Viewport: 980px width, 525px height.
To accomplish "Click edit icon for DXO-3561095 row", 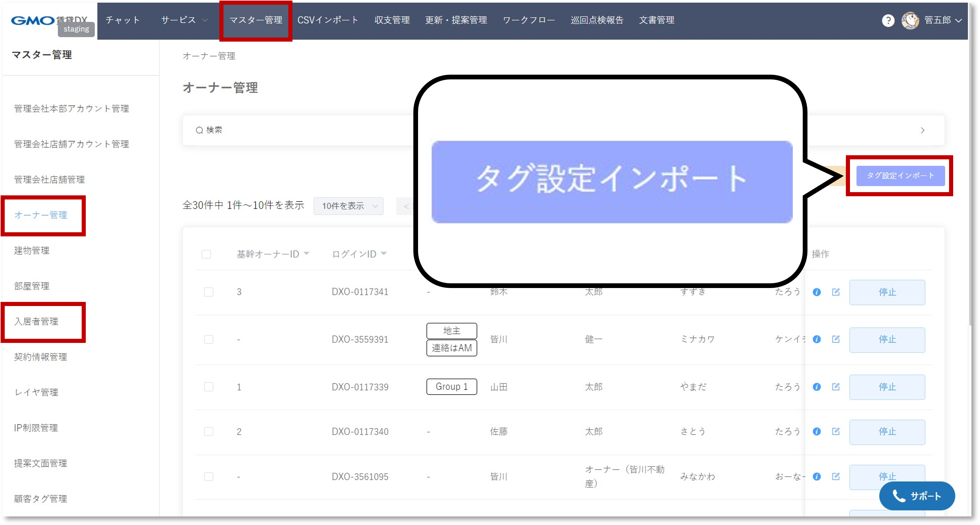I will point(836,476).
